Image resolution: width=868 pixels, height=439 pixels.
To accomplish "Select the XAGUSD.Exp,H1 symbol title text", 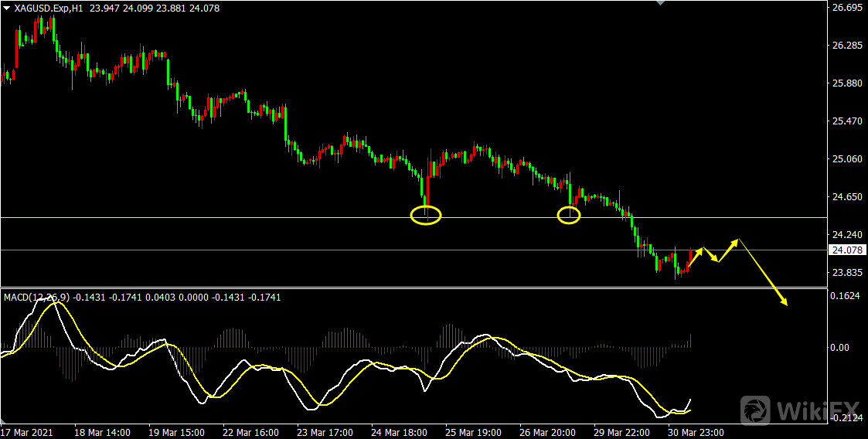I will point(50,8).
